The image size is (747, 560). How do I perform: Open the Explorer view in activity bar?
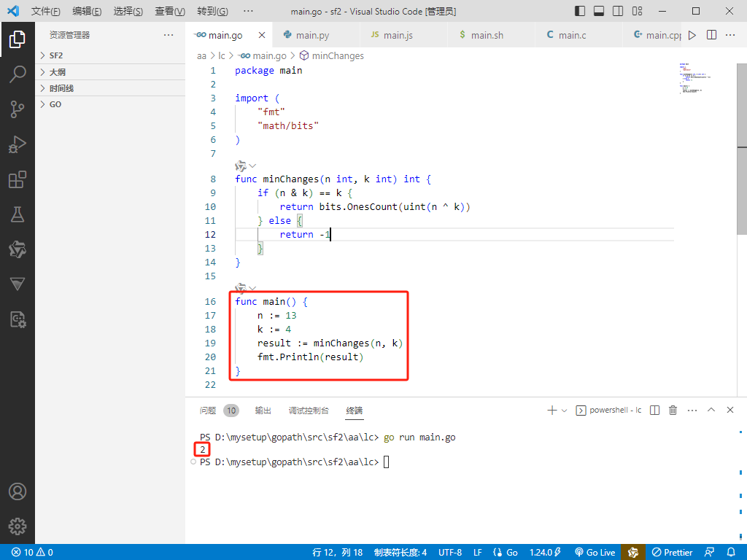[x=18, y=39]
